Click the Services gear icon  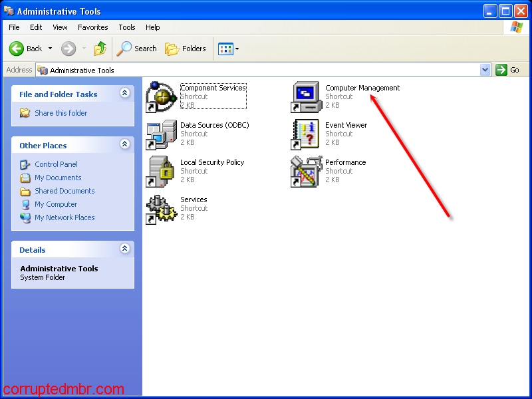(162, 208)
